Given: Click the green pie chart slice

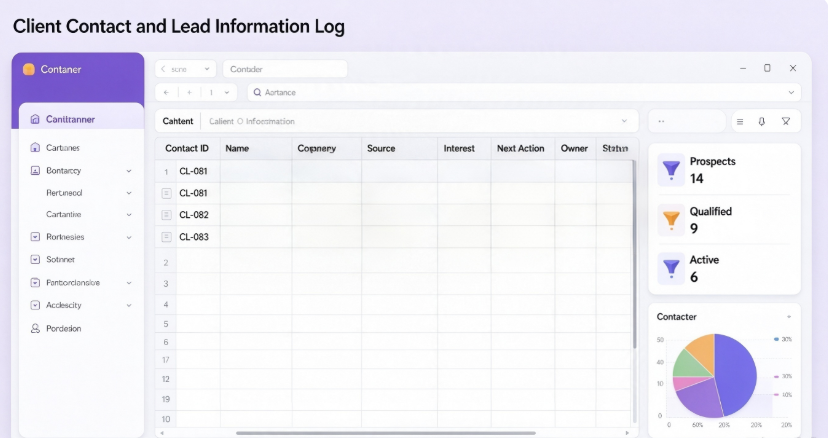Looking at the screenshot, I should (x=689, y=365).
